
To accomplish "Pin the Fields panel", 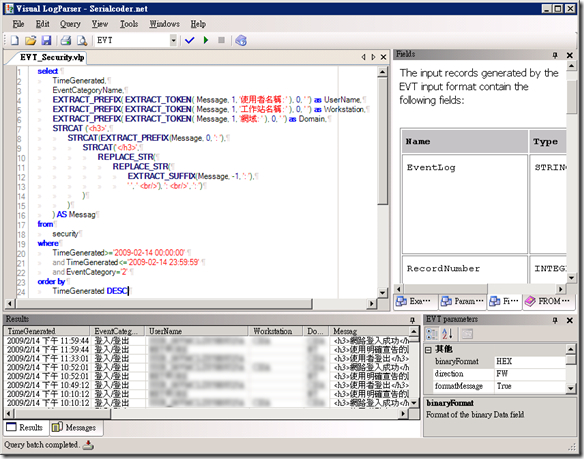I will (555, 55).
